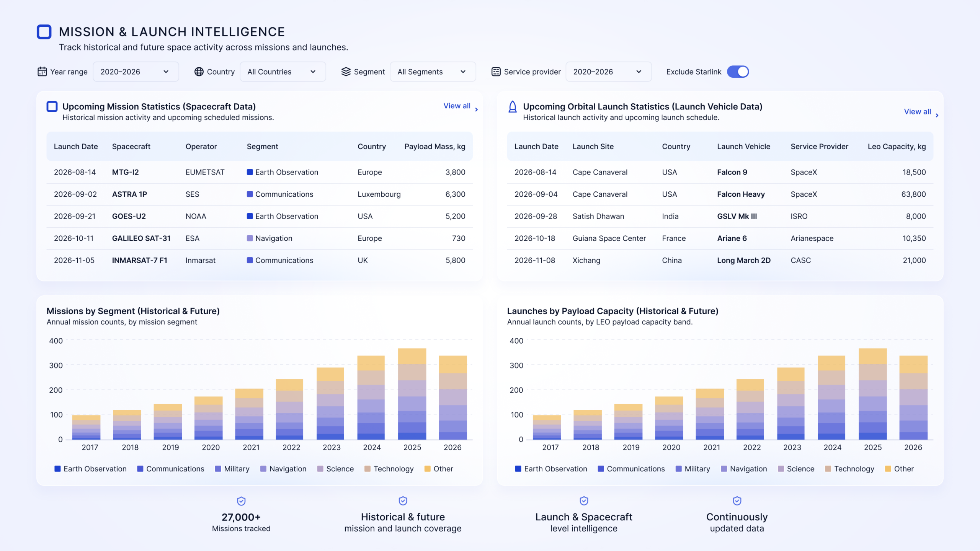
Task: Click the layers icon next to Segment
Action: pyautogui.click(x=346, y=72)
